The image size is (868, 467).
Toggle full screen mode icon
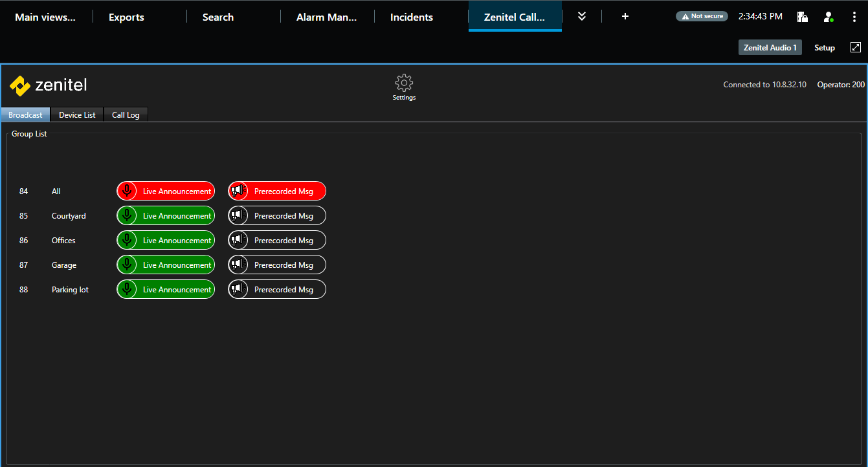(x=855, y=47)
